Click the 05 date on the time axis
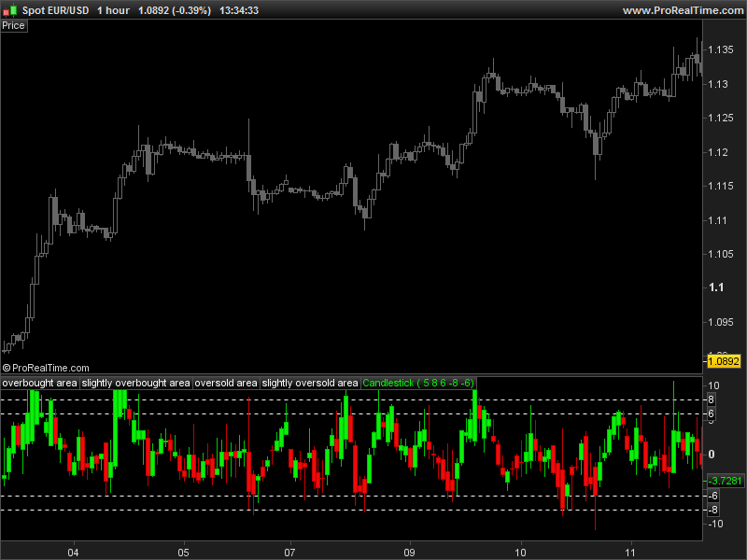This screenshot has width=747, height=560. tap(183, 553)
